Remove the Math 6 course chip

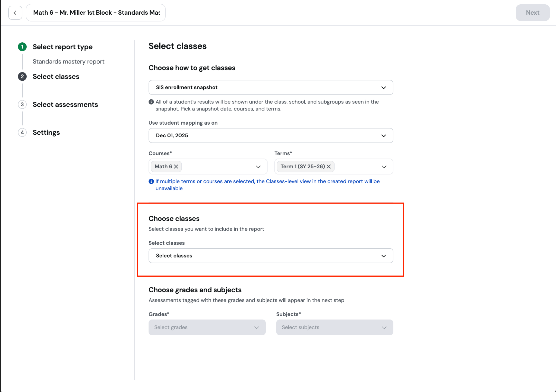tap(176, 166)
